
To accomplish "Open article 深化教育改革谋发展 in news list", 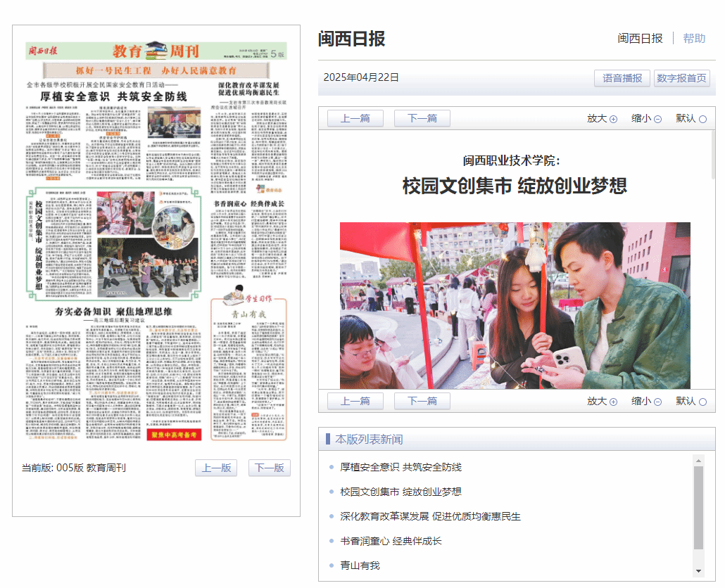I will coord(430,516).
